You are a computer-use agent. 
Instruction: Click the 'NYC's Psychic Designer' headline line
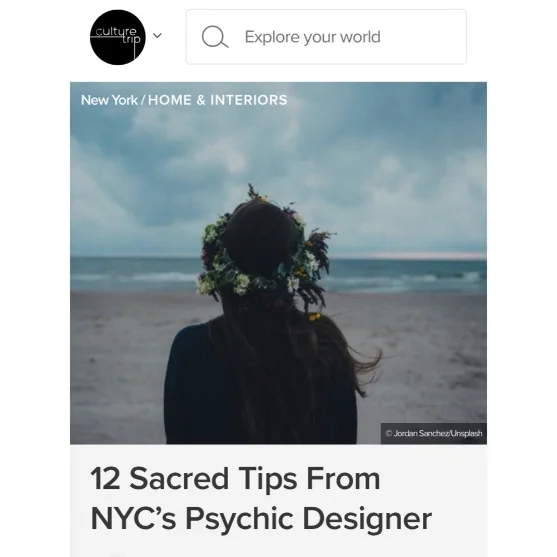coord(261,519)
